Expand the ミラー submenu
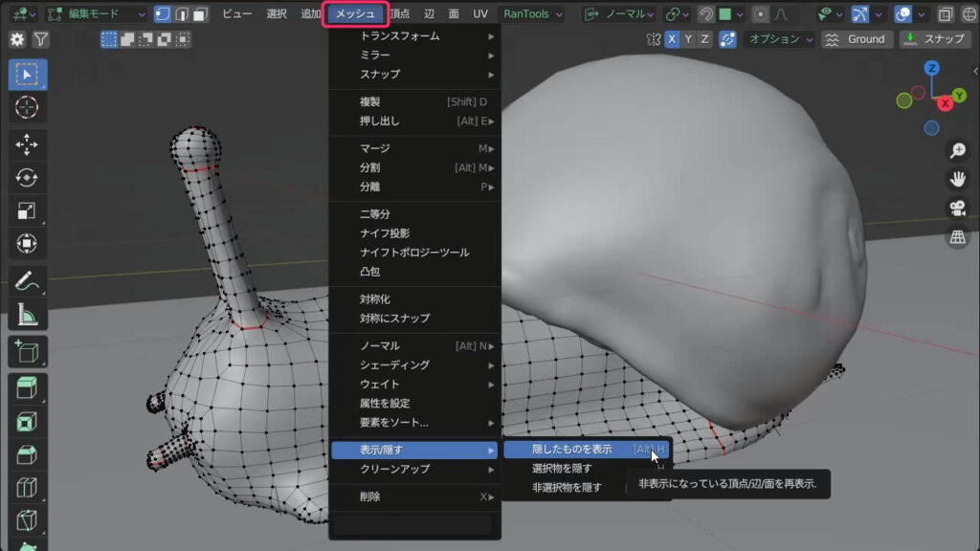The height and width of the screenshot is (551, 980). (414, 55)
